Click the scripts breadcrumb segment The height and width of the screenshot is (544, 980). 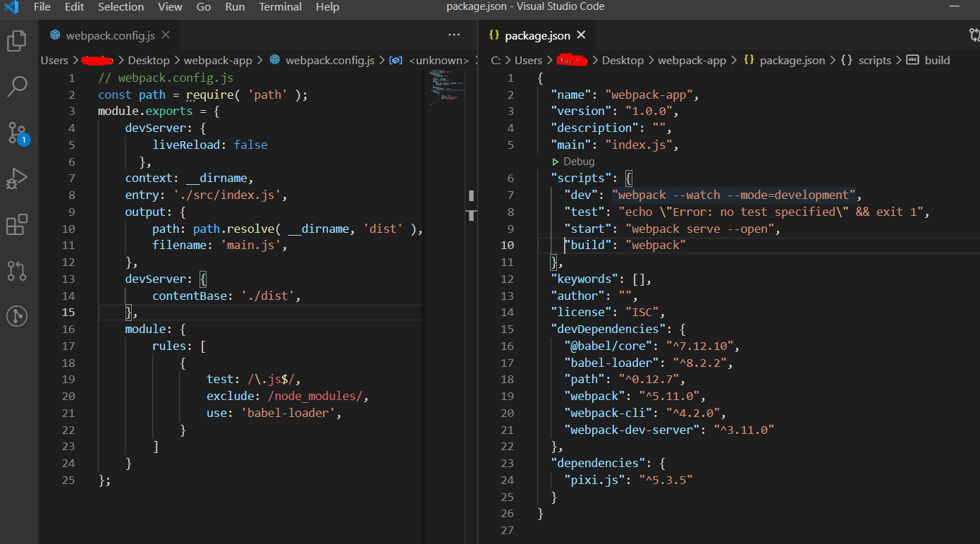[875, 61]
